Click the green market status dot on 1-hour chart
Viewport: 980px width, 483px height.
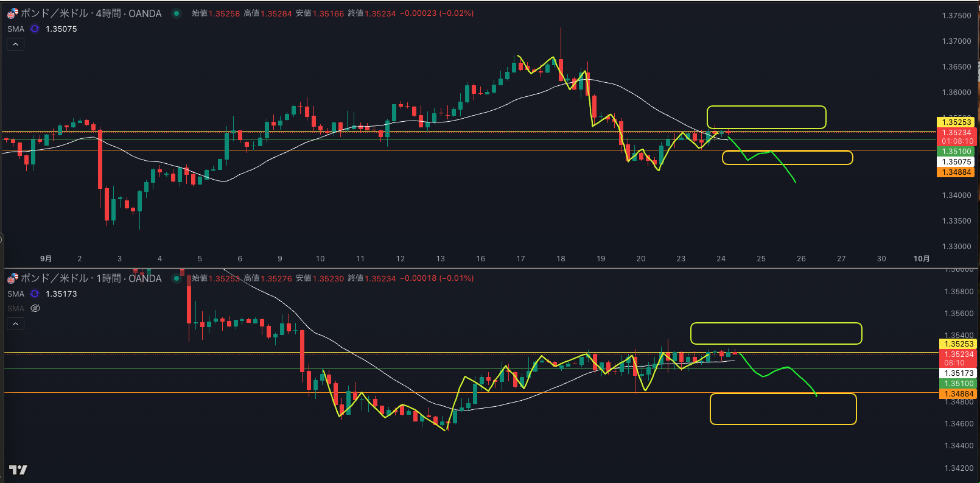pyautogui.click(x=177, y=278)
